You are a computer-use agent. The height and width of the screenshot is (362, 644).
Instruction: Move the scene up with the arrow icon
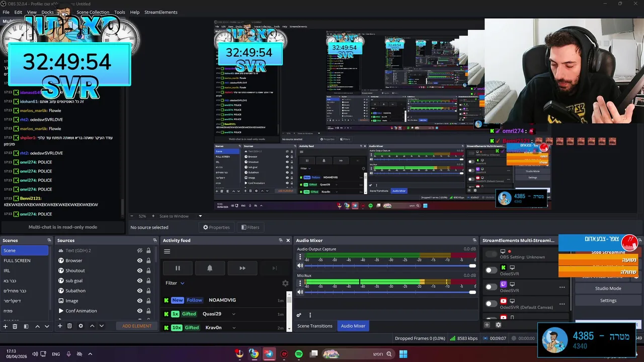click(x=37, y=326)
